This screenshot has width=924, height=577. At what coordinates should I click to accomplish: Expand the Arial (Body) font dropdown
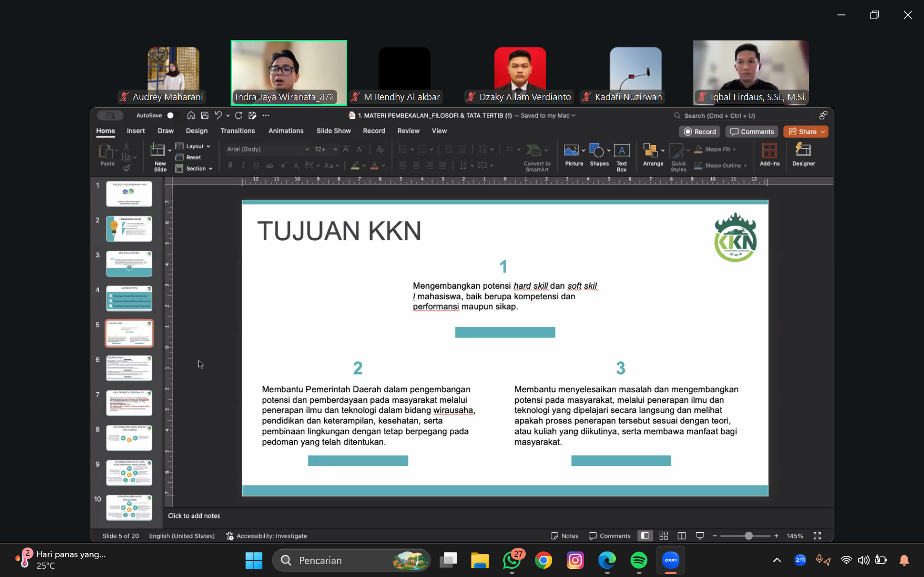point(307,149)
